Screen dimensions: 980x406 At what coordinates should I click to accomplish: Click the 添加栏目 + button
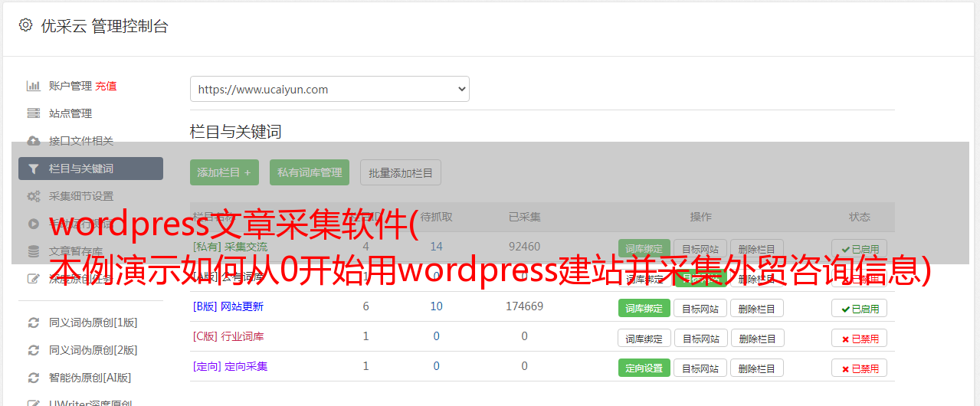pos(225,172)
